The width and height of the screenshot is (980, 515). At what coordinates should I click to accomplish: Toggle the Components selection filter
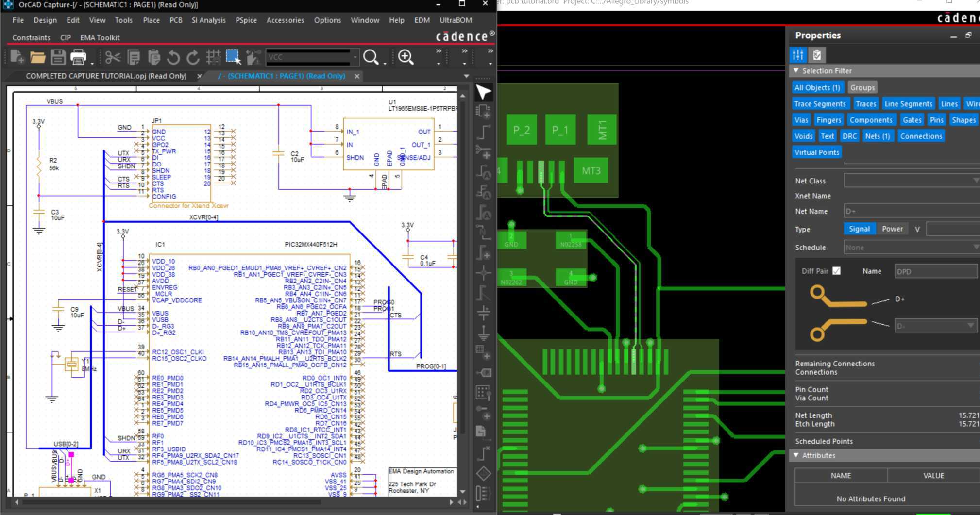click(872, 119)
